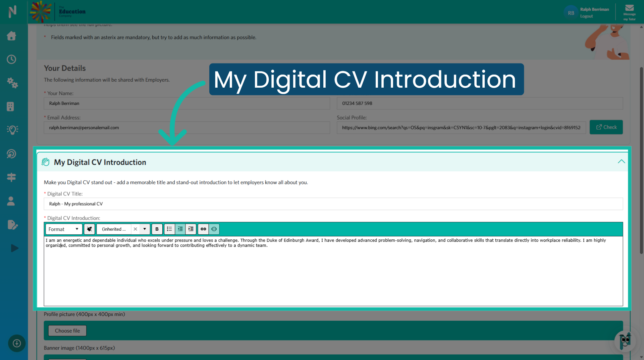Open the signpost icon in the sidebar
Image resolution: width=644 pixels, height=360 pixels.
[11, 177]
